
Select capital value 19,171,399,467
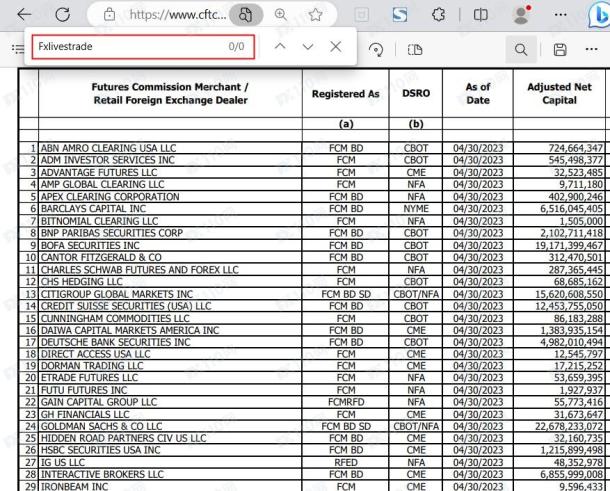click(569, 246)
